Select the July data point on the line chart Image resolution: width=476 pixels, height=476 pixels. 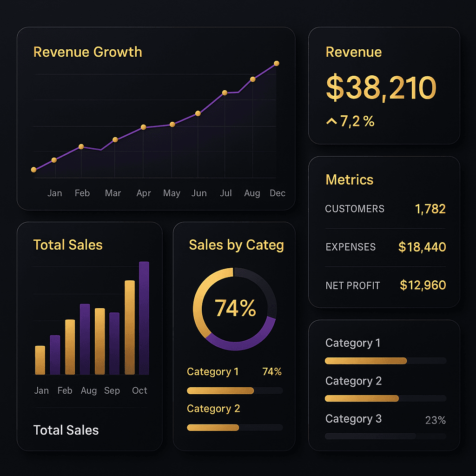(225, 93)
